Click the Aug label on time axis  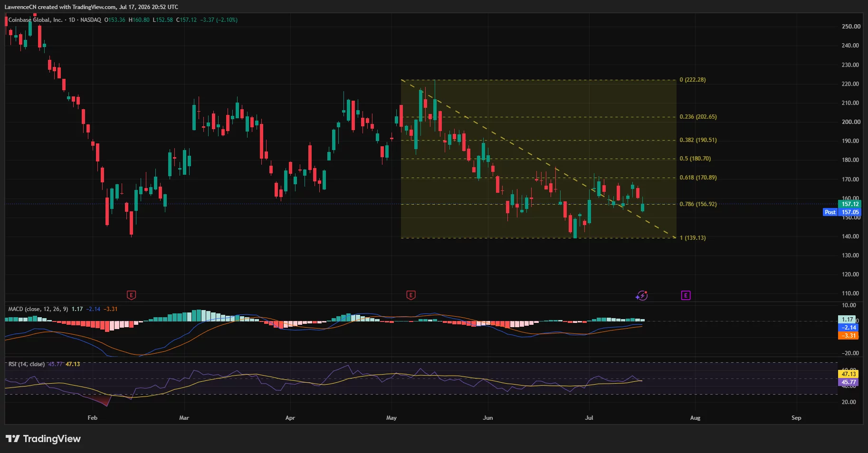pos(695,418)
